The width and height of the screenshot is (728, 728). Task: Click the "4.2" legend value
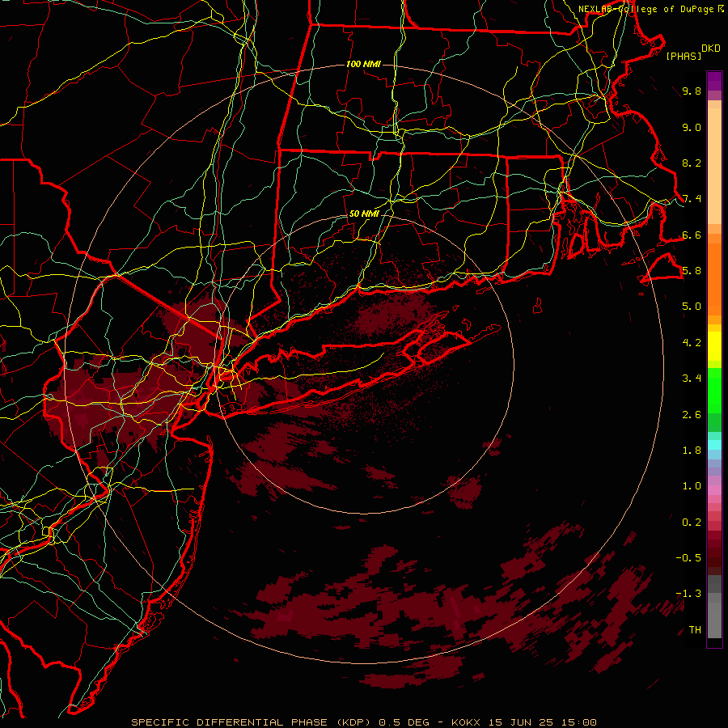coord(692,343)
